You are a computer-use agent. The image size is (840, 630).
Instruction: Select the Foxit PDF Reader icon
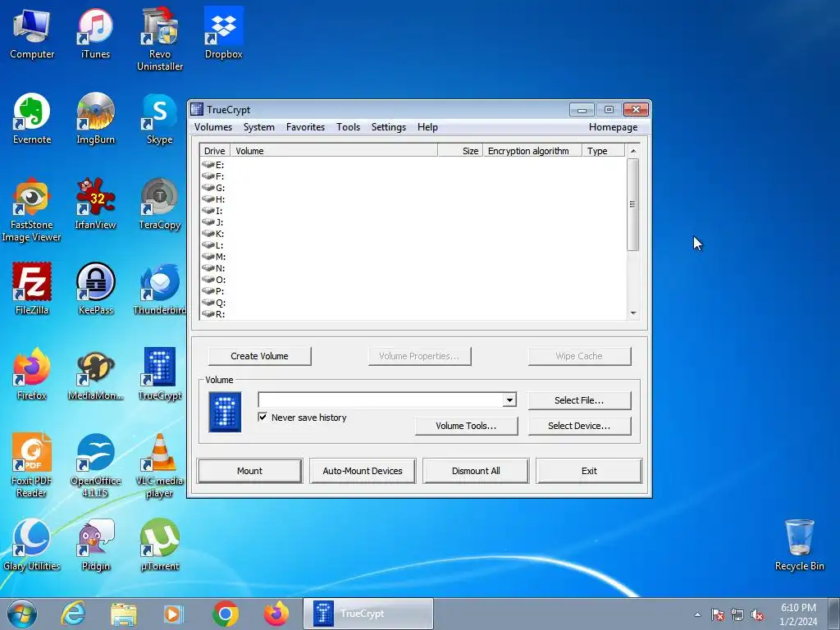(32, 466)
